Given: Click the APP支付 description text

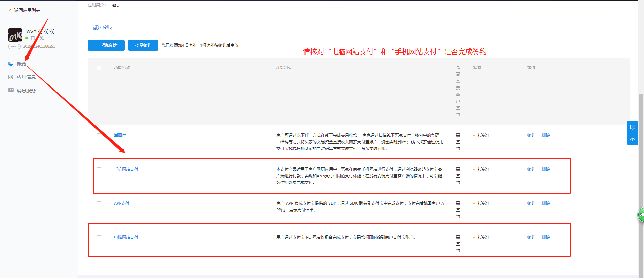Looking at the screenshot, I should click(x=360, y=207).
